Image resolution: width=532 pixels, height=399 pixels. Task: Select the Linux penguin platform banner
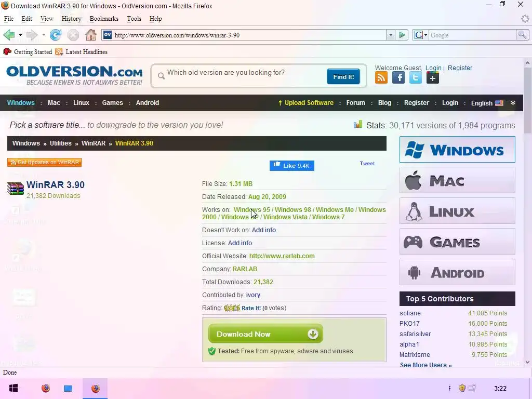point(457,211)
